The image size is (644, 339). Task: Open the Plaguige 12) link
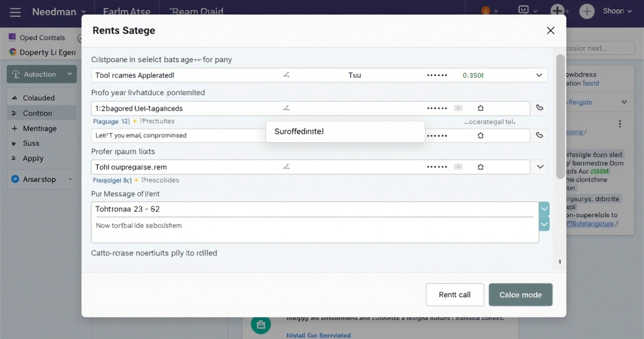[x=111, y=121]
